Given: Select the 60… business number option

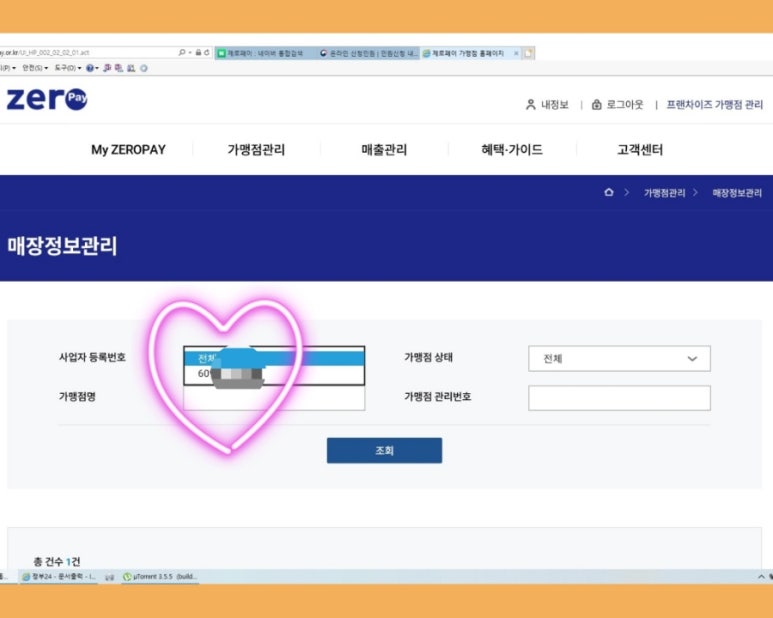Looking at the screenshot, I should 274,374.
